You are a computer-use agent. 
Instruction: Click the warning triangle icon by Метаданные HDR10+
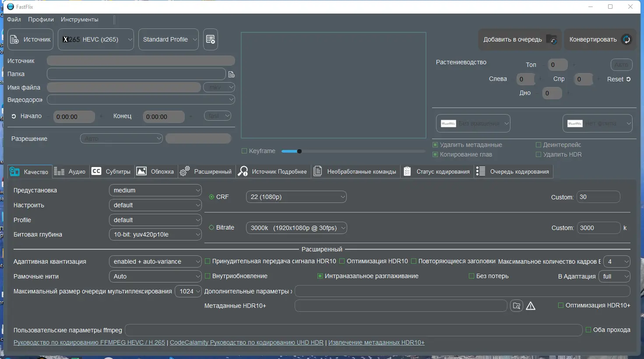coord(531,306)
